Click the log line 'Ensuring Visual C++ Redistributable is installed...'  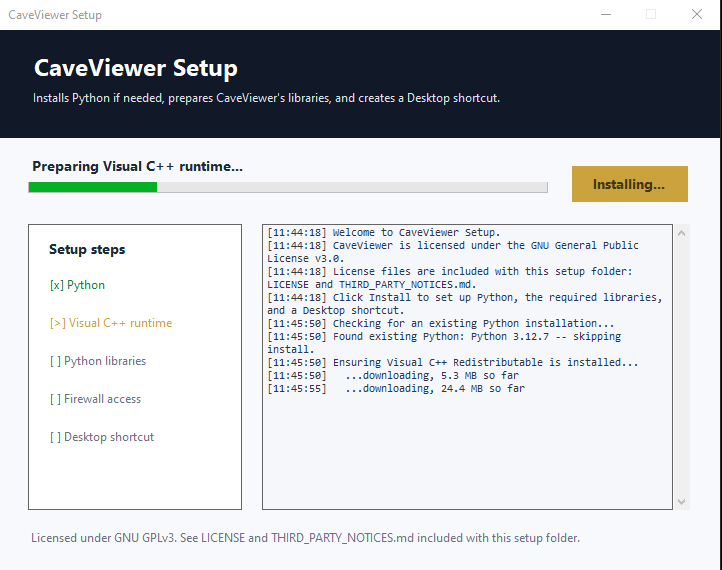pos(453,362)
